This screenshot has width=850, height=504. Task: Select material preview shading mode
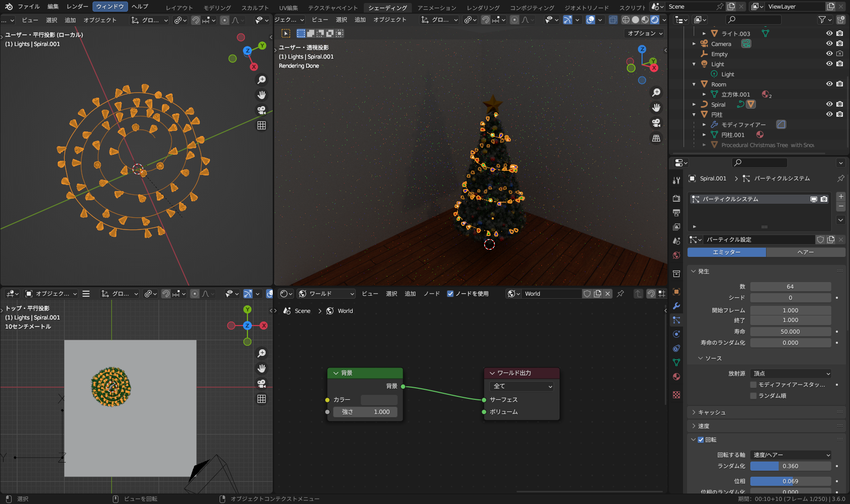pyautogui.click(x=645, y=20)
